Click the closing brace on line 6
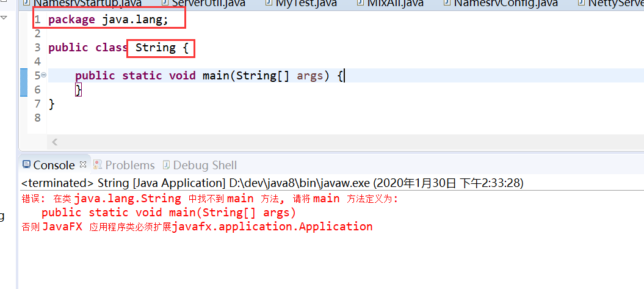 (79, 90)
